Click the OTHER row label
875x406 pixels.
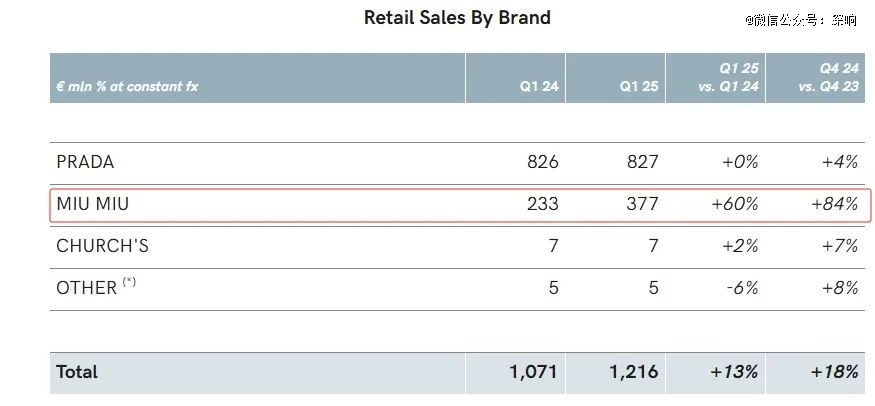click(x=87, y=287)
